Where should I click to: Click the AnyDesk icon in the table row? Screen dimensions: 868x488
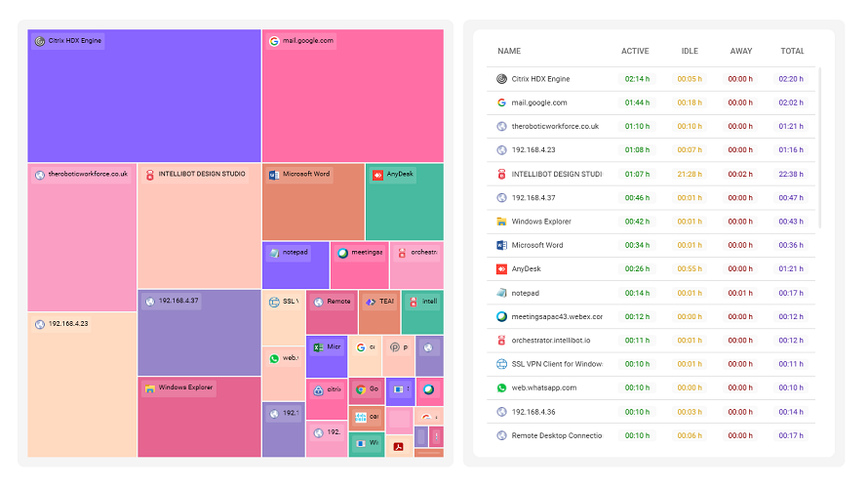501,268
